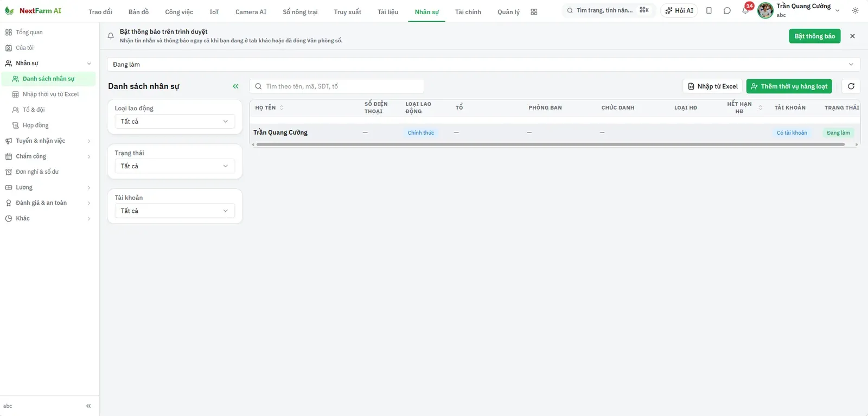Toggle the light/dark theme sun icon

point(855,10)
